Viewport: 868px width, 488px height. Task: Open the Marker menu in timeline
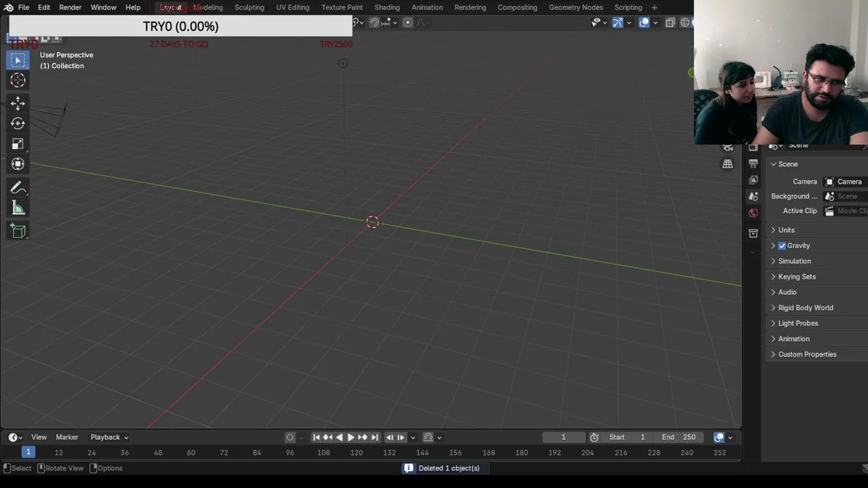66,437
